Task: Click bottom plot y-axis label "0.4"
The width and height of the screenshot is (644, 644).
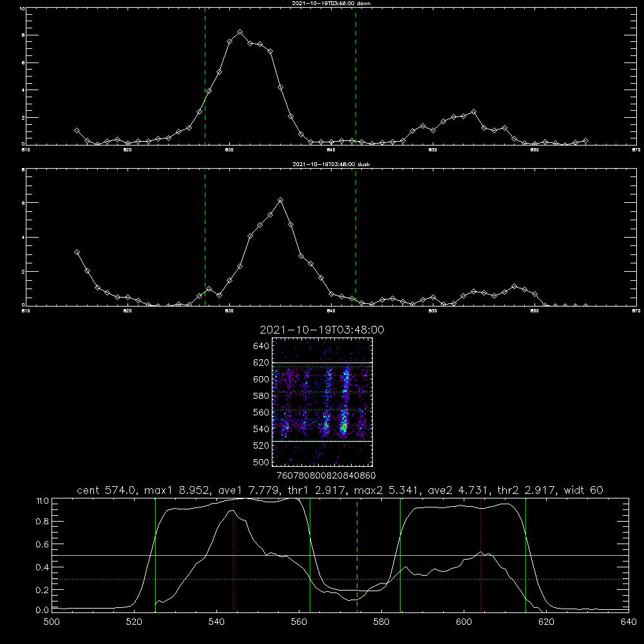Action: [x=43, y=567]
